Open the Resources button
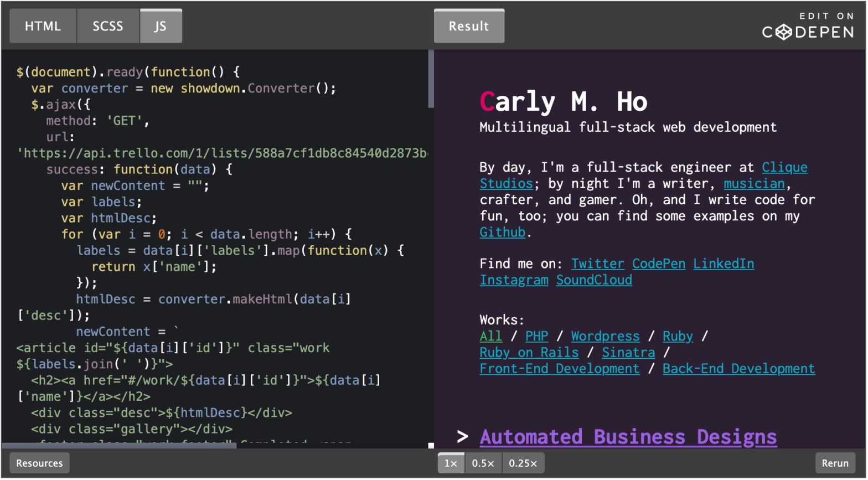Image resolution: width=868 pixels, height=480 pixels. [39, 463]
